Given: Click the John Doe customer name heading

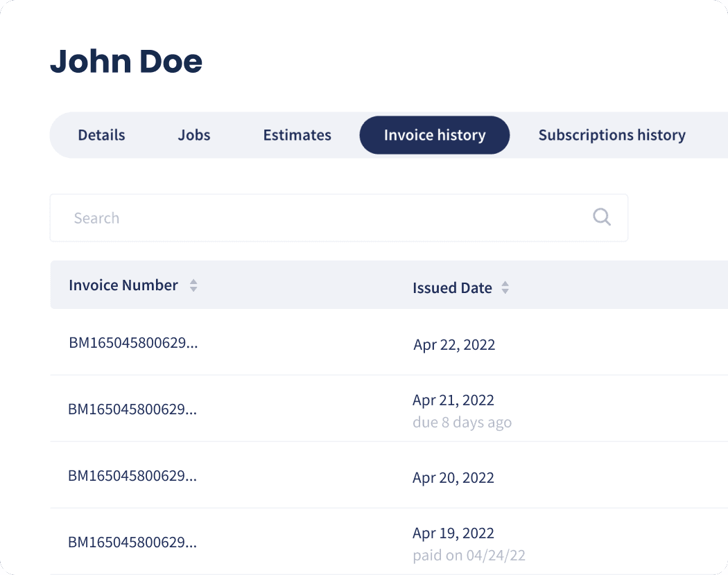Looking at the screenshot, I should 126,61.
